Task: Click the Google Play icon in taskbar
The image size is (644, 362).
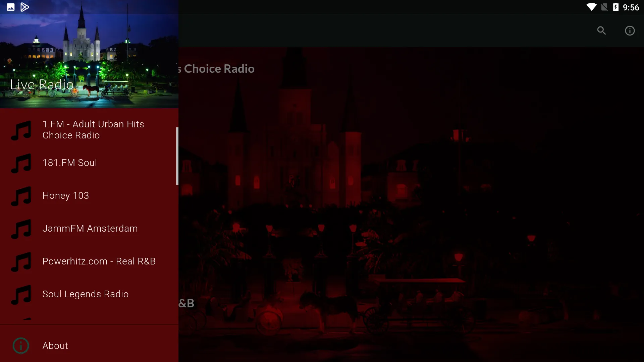Action: (25, 7)
